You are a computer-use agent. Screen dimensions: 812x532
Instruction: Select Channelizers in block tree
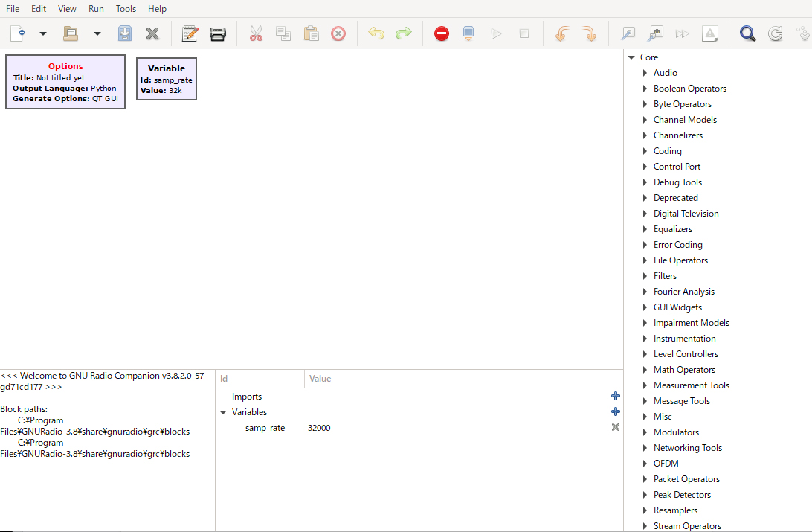pos(678,135)
